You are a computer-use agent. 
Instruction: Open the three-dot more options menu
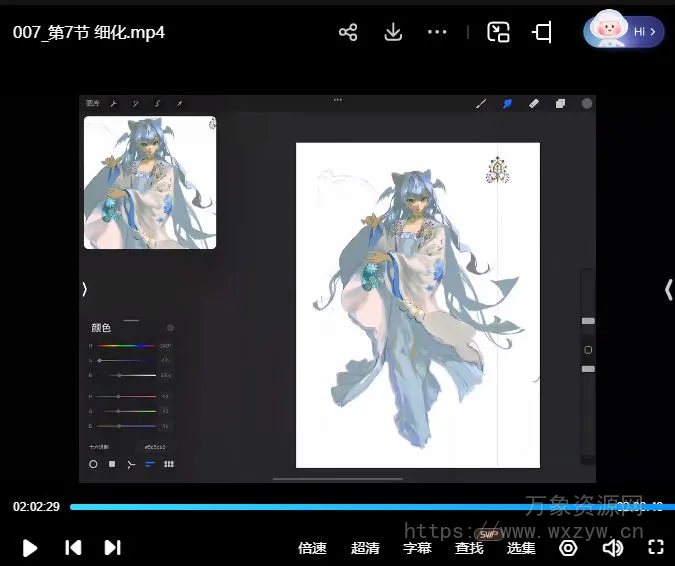tap(437, 32)
